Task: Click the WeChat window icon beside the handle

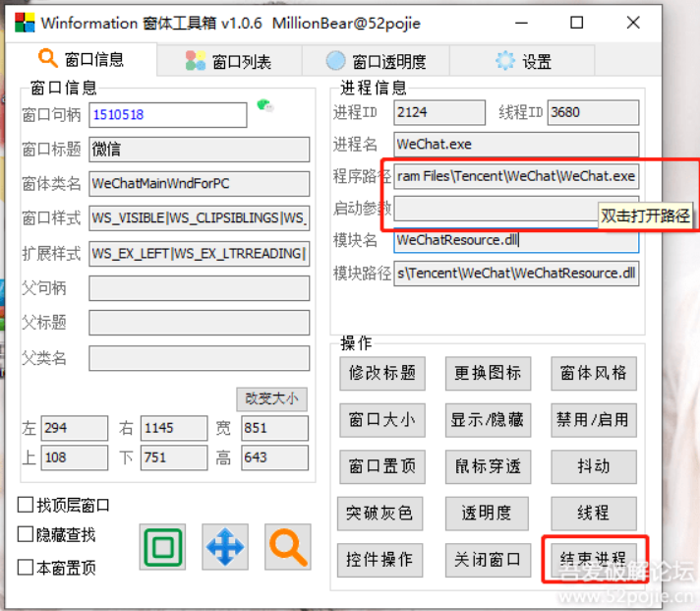Action: (265, 106)
